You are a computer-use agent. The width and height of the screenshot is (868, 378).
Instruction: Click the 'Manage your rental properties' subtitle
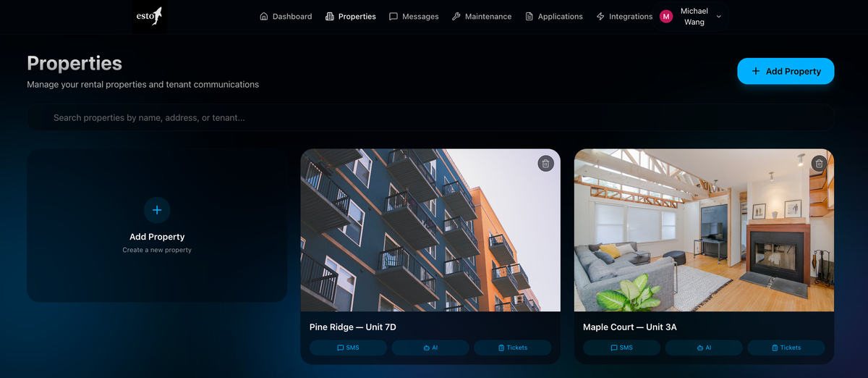142,84
